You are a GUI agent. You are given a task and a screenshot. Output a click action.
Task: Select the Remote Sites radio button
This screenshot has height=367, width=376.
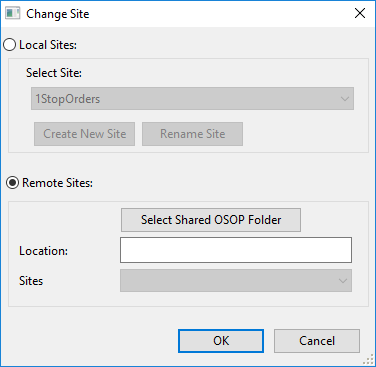tap(13, 183)
